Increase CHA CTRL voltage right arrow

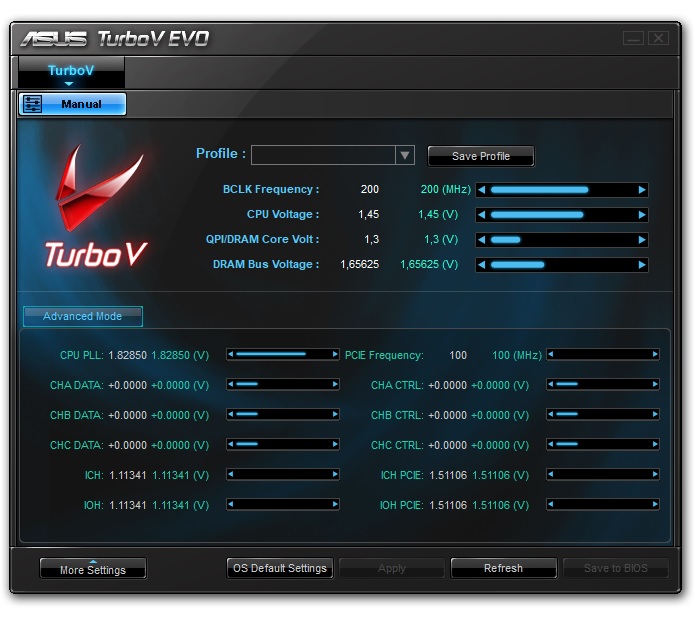(x=655, y=384)
